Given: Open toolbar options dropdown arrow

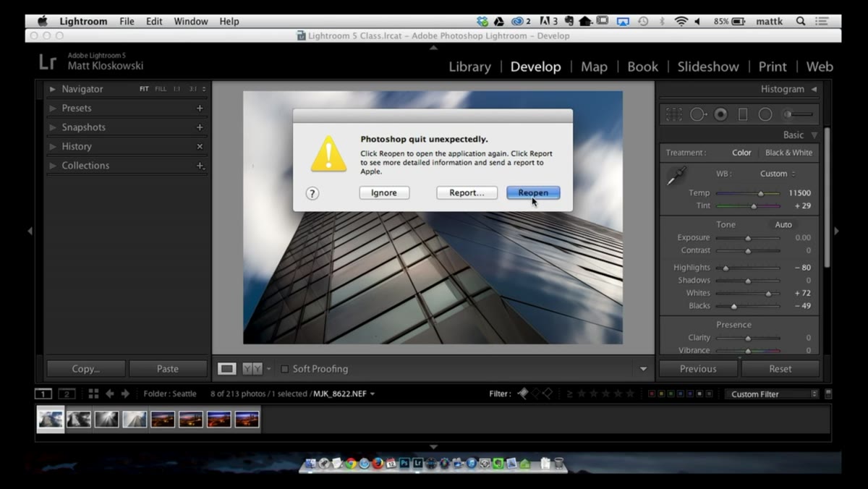Looking at the screenshot, I should click(643, 369).
